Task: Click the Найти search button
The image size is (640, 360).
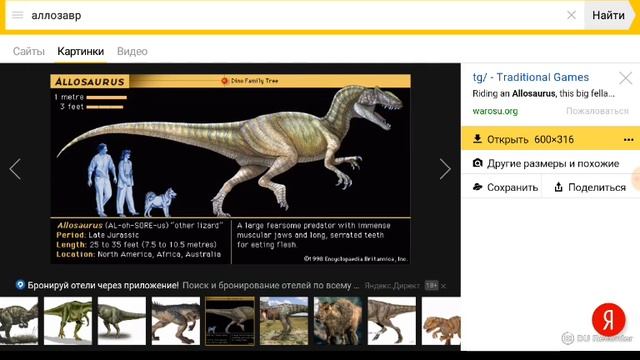Action: click(x=608, y=15)
